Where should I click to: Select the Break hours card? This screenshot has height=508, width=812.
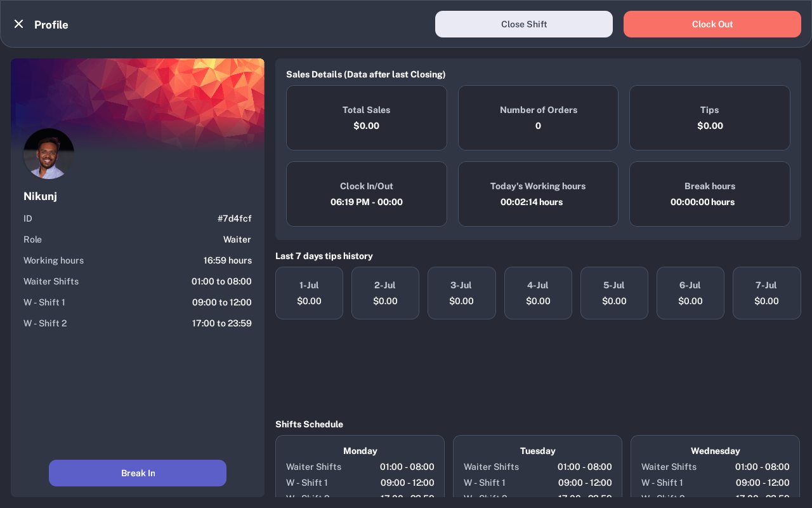click(710, 194)
